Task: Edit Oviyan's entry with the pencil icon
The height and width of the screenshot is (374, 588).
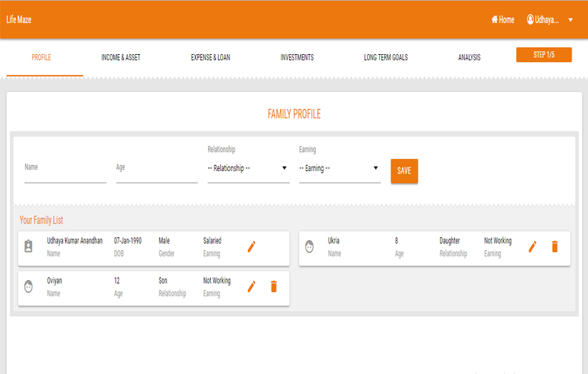Action: click(x=252, y=286)
